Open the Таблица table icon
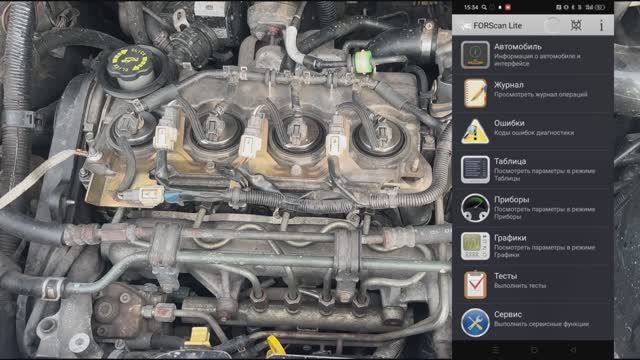This screenshot has width=640, height=360. coord(475,169)
